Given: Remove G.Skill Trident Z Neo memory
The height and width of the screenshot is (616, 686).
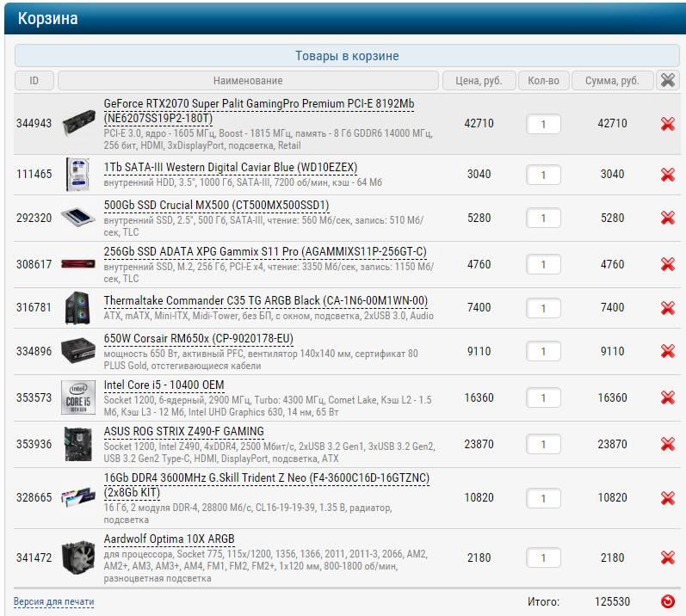Looking at the screenshot, I should click(668, 497).
